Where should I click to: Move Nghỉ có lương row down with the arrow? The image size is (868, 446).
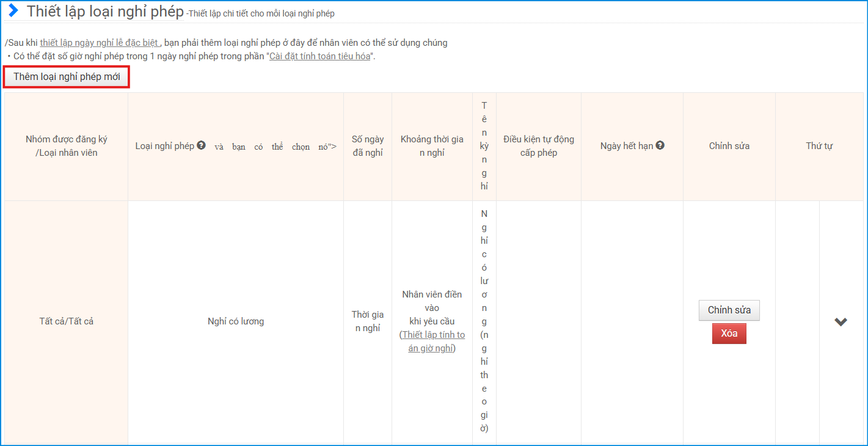tap(841, 322)
